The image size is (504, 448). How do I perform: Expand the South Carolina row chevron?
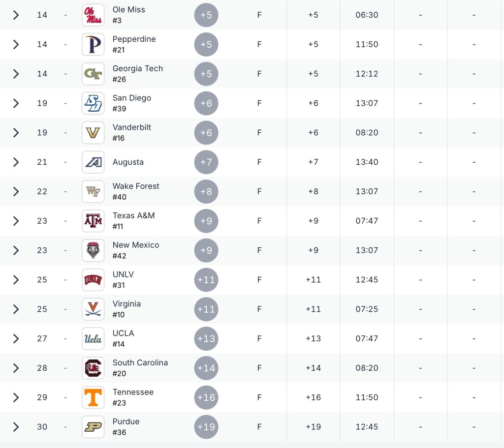point(16,368)
